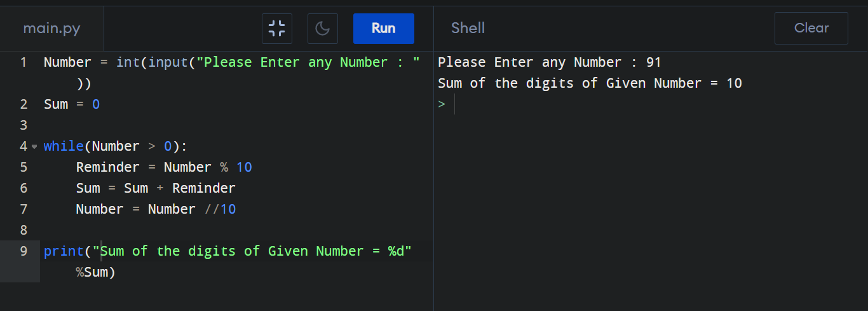Click the empty line 8 in editor
This screenshot has width=868, height=311.
click(235, 230)
